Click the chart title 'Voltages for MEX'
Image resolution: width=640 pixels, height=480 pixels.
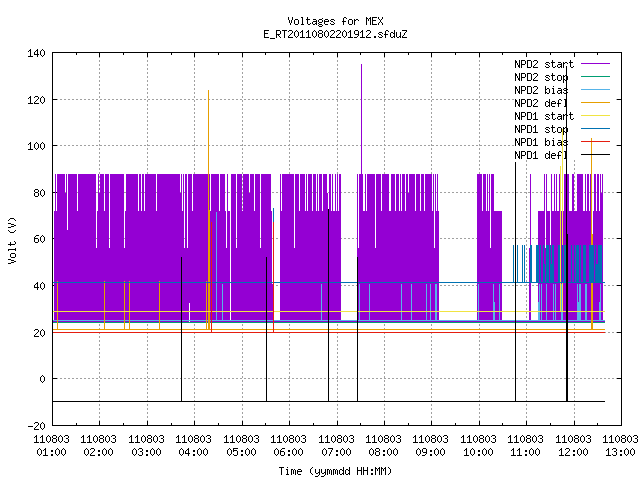(x=335, y=21)
